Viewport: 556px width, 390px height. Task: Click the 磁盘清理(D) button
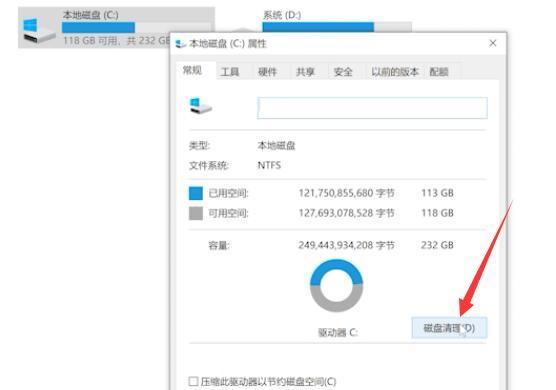449,328
